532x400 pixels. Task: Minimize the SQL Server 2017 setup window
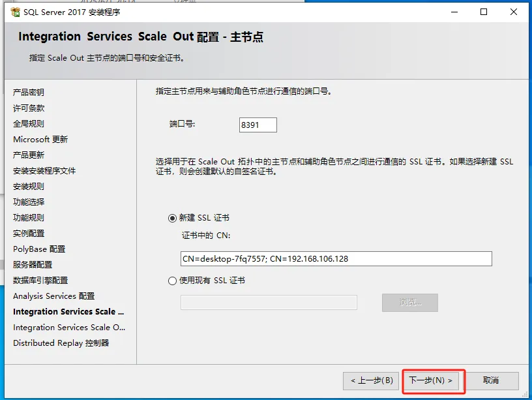pos(454,12)
